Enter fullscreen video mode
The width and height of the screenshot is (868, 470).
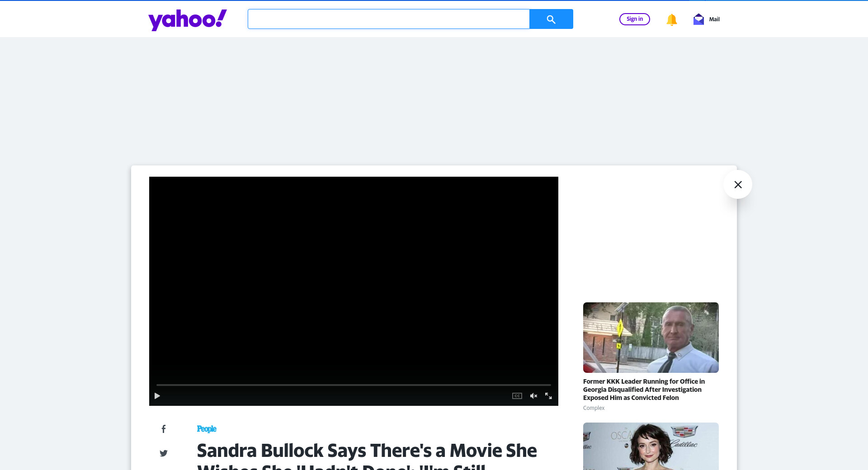point(548,396)
